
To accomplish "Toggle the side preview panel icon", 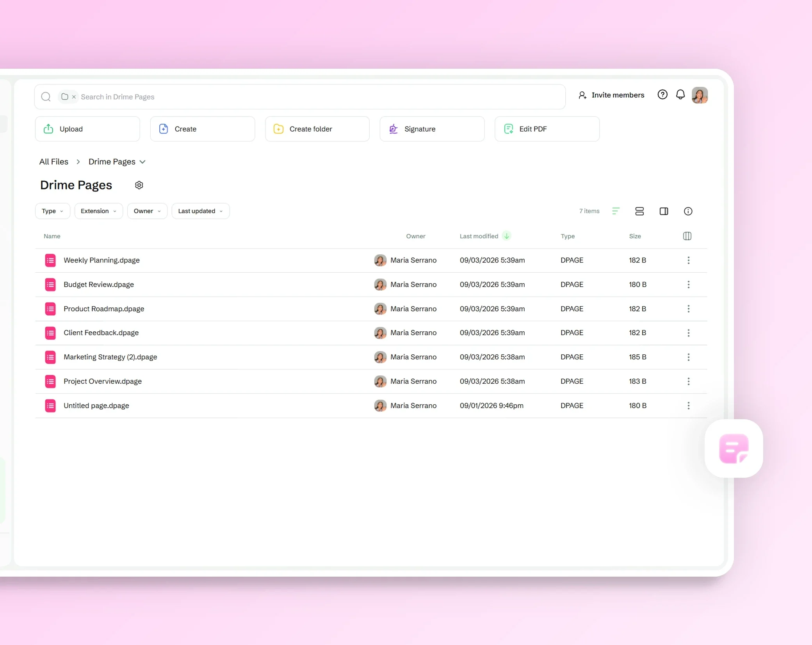I will tap(664, 211).
